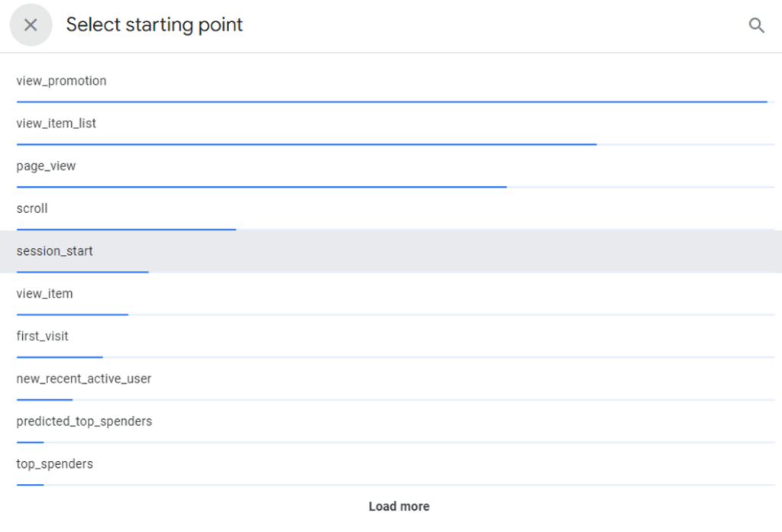The height and width of the screenshot is (532, 782).
Task: Choose the highlighted session_start event
Action: coord(55,251)
